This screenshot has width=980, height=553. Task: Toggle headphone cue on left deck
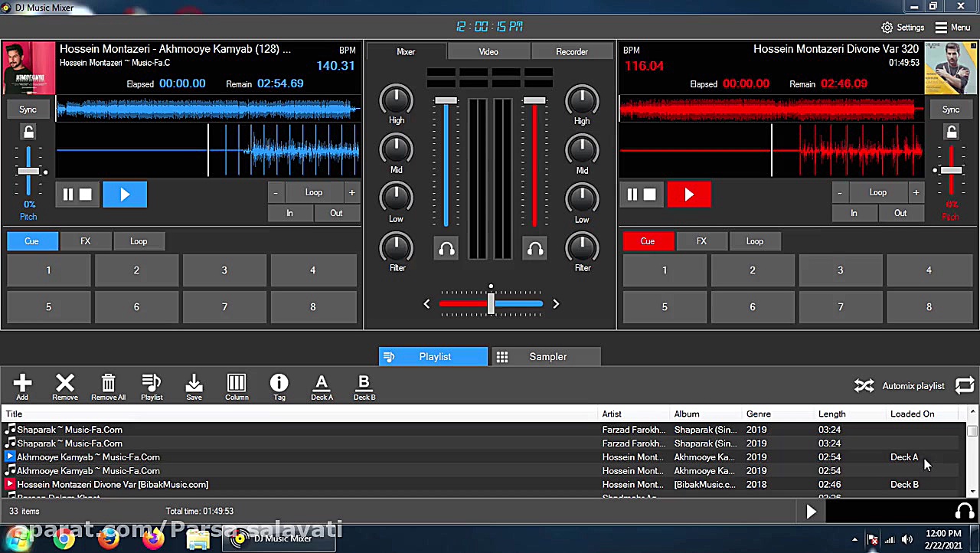(446, 248)
